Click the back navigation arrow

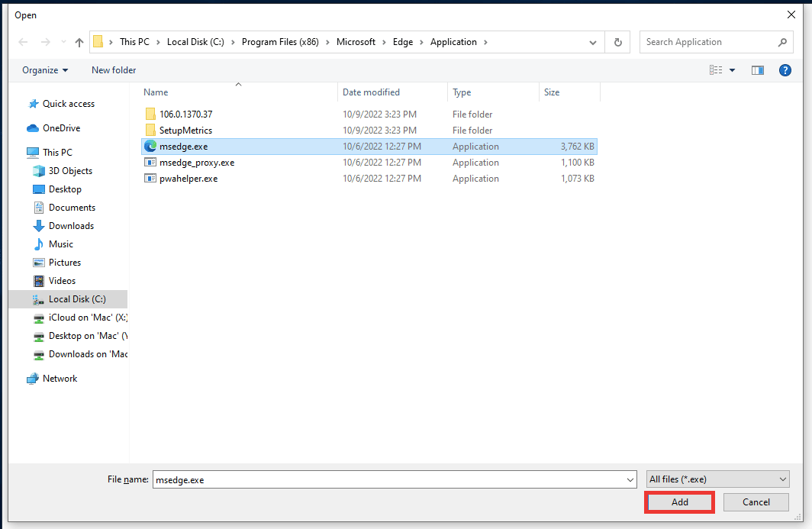(x=23, y=42)
